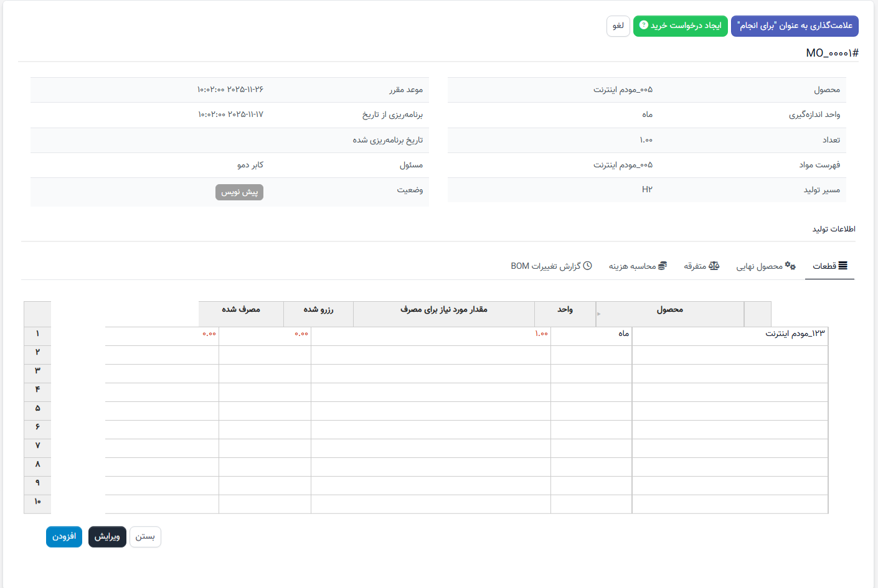Screen dimensions: 878x588
Task: Click the مقدار مورد نیاز برای مصرف column header
Action: (x=444, y=314)
